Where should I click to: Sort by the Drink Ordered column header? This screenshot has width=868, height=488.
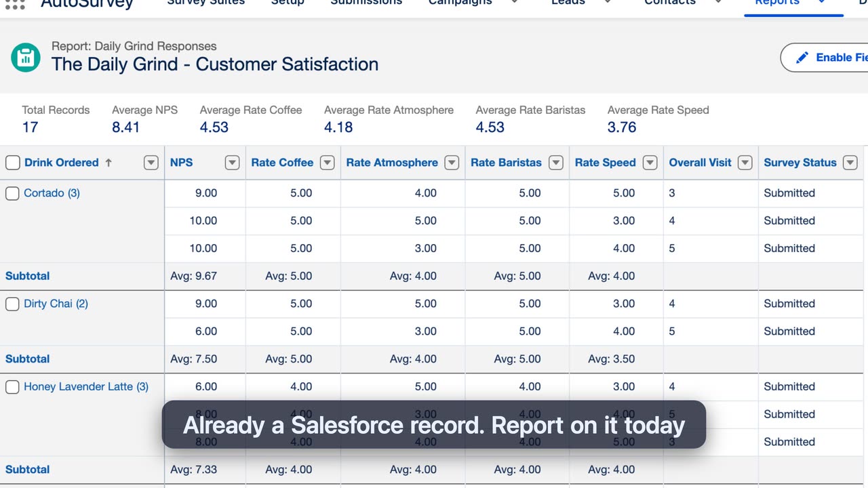point(62,163)
